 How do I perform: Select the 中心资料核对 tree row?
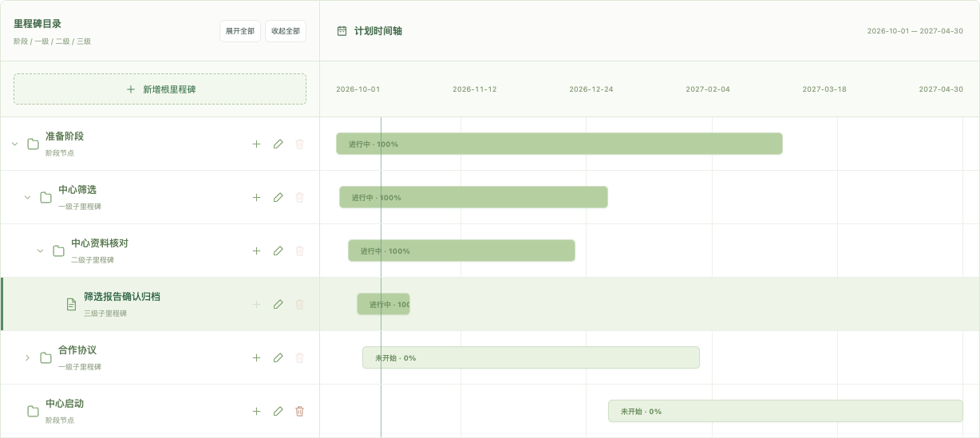160,251
